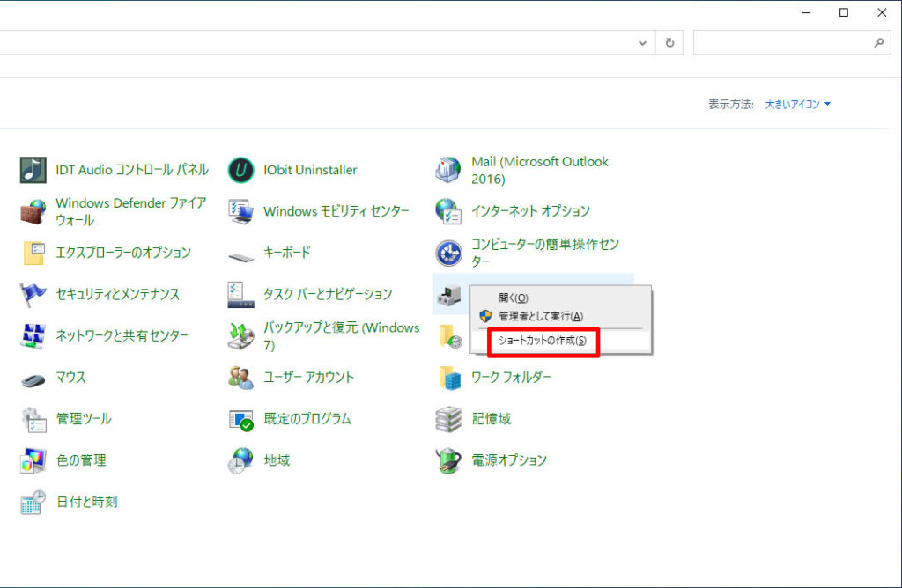The image size is (902, 588).
Task: Open the マウス icon
Action: [33, 378]
